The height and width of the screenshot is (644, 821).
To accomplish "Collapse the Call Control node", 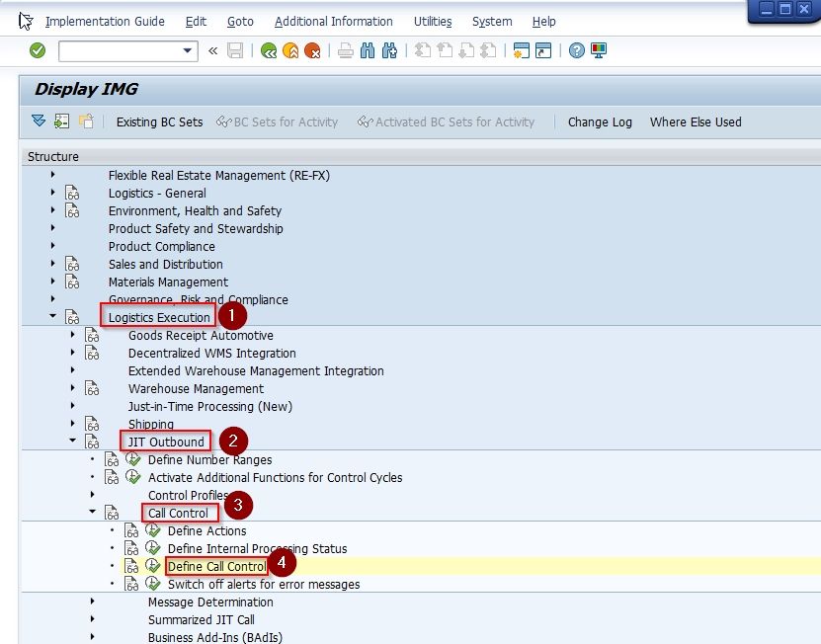I will pyautogui.click(x=93, y=511).
